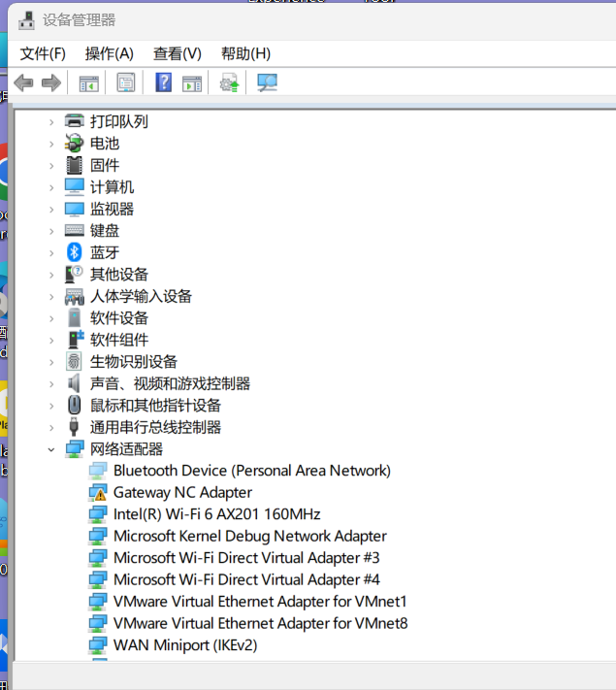Select Bluetooth Device (Personal Area Network)
Screen dimensions: 616x690
click(x=252, y=471)
